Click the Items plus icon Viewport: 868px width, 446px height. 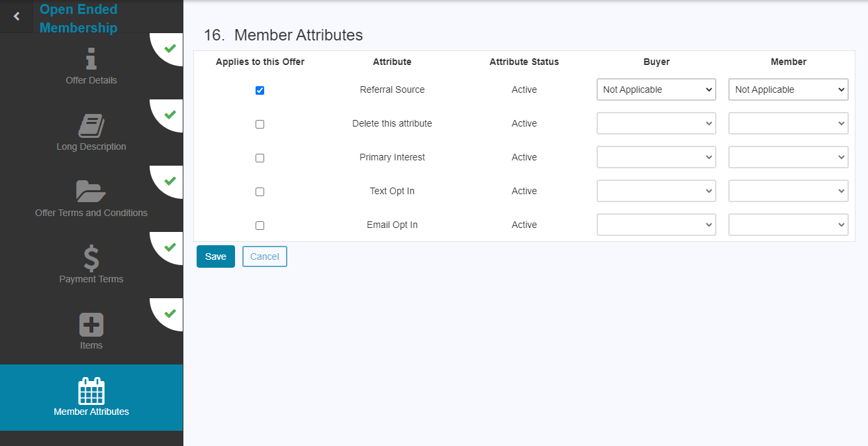(91, 325)
